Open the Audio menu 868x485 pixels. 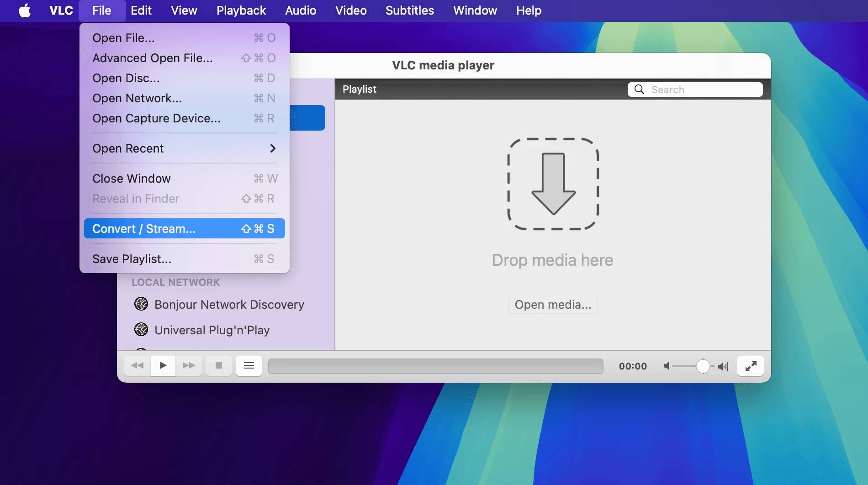[301, 11]
